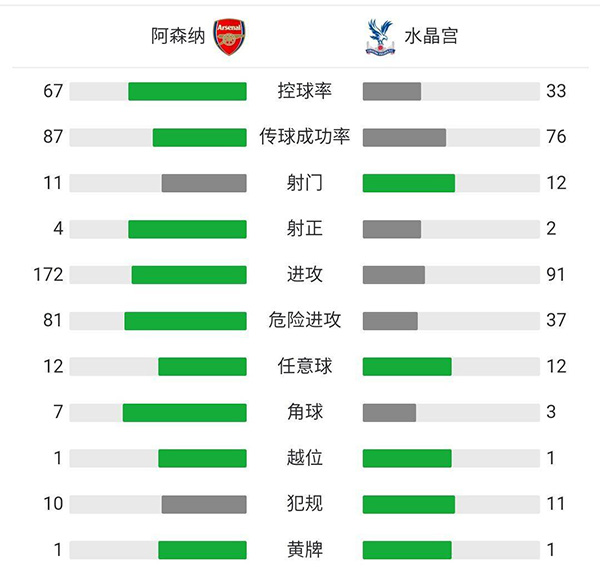The image size is (600, 571).
Task: Click the 黄牌 stat label
Action: pos(304,549)
